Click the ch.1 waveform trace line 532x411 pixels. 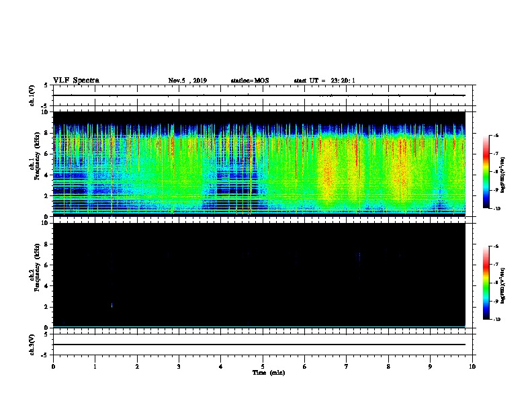259,95
